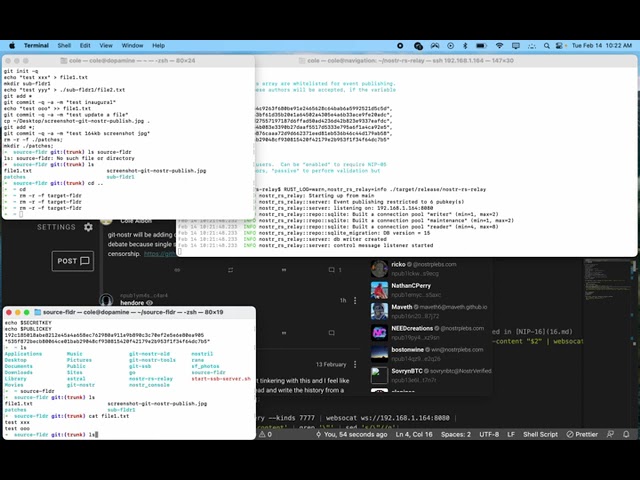Viewport: 640px width, 480px height.
Task: Click the yellow minimize button of source-fldr terminal
Action: pos(18,312)
